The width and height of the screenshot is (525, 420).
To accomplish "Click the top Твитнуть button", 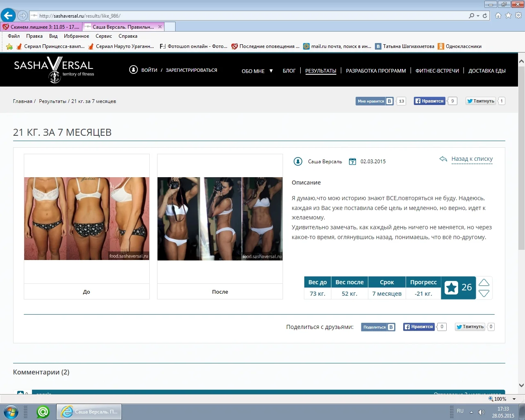I will (x=481, y=101).
